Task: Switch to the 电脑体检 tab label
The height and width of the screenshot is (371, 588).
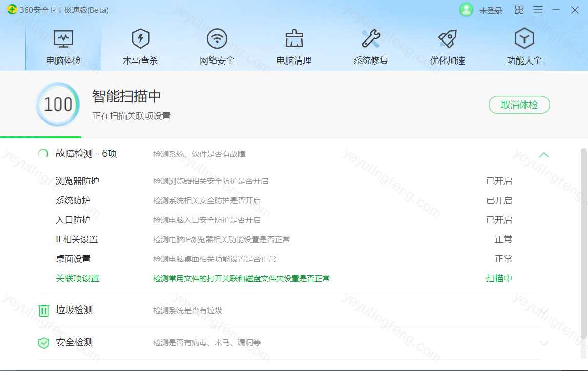Action: 64,60
